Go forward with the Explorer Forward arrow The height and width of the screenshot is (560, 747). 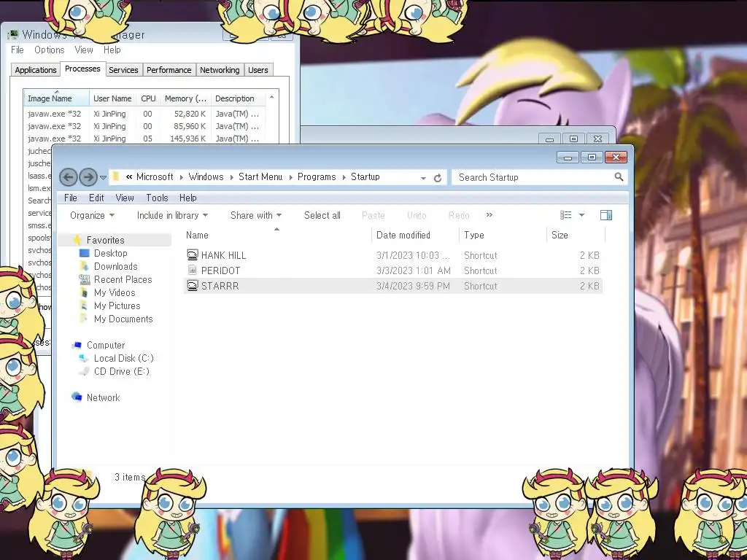pos(88,178)
